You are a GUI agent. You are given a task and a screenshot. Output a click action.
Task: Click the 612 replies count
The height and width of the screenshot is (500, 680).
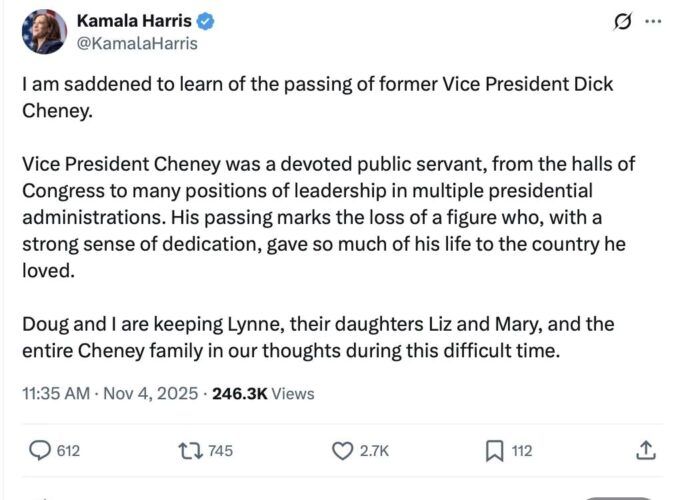tap(68, 452)
